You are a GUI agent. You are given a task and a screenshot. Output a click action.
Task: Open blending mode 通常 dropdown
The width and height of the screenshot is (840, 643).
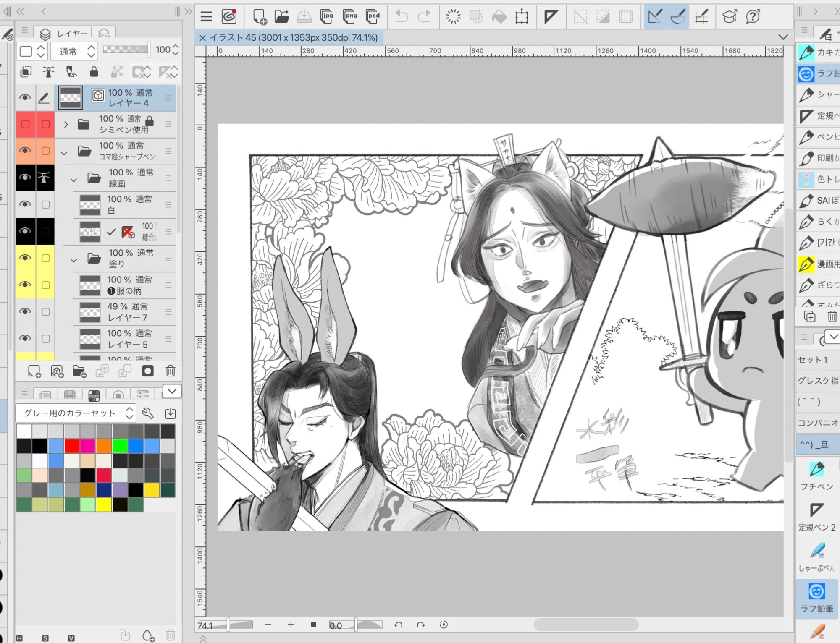[x=74, y=51]
